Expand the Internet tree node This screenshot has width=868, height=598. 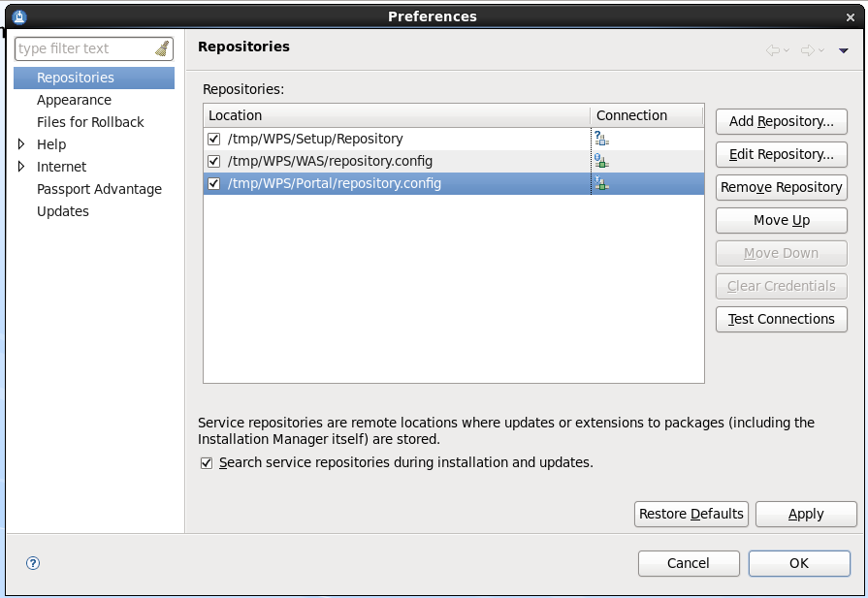coord(22,167)
